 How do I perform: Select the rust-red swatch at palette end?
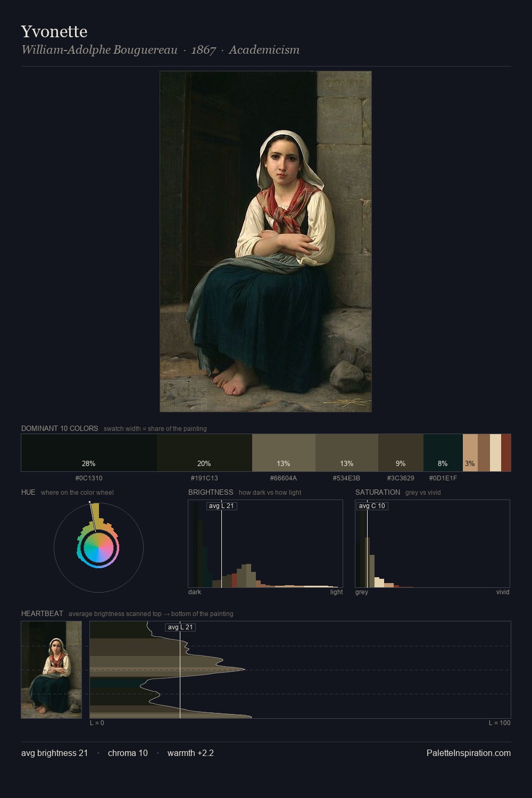click(506, 453)
